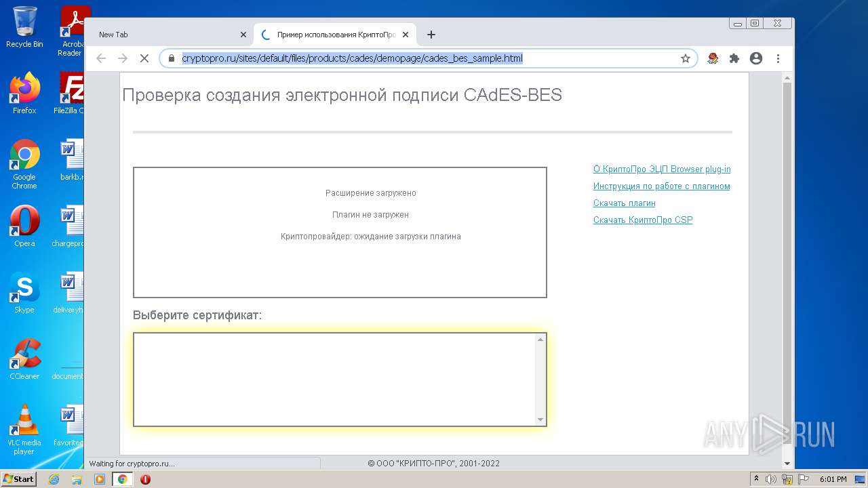
Task: Select the VLC media player desktop shortcut
Action: click(x=24, y=430)
